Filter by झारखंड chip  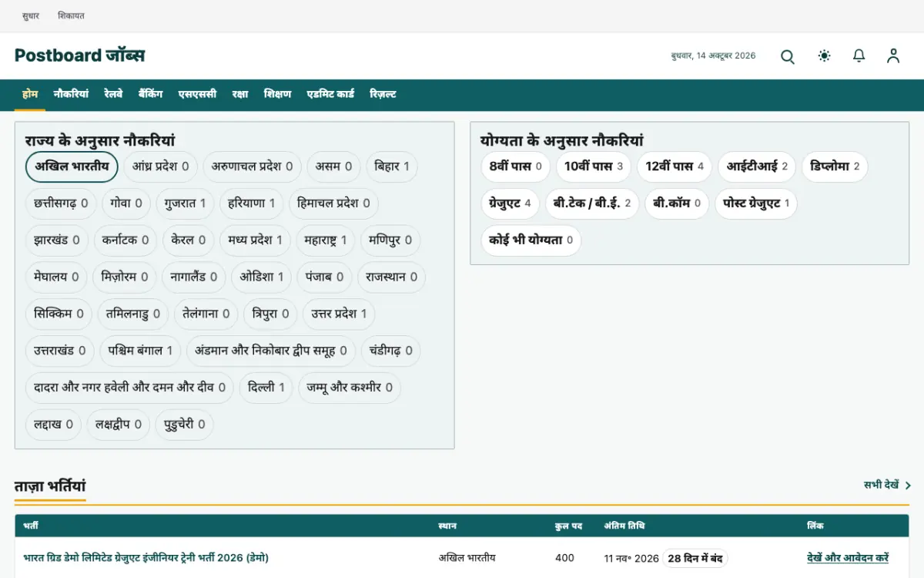click(57, 240)
